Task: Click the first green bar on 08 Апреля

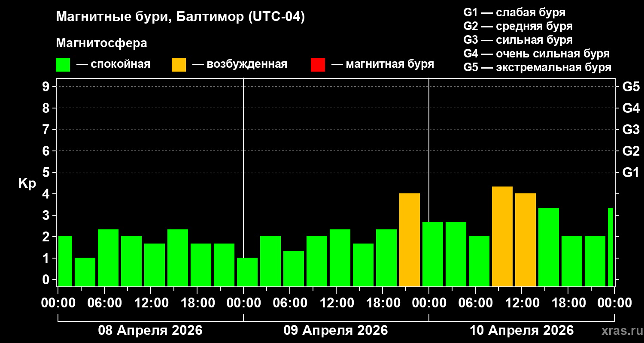Action: (x=65, y=262)
